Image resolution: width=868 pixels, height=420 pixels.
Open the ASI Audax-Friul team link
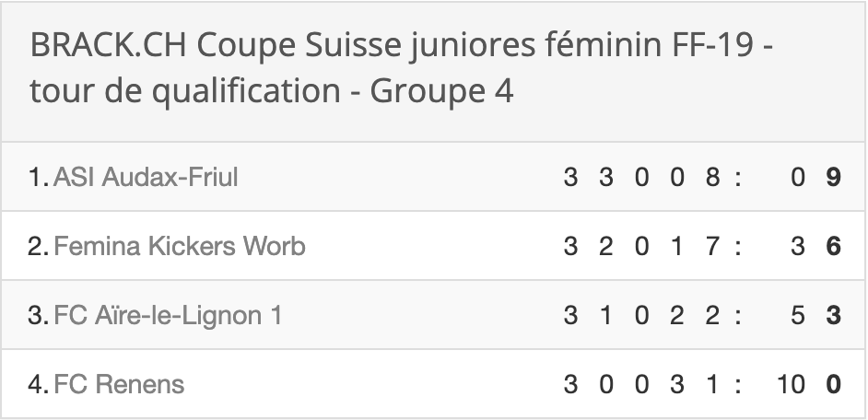146,177
